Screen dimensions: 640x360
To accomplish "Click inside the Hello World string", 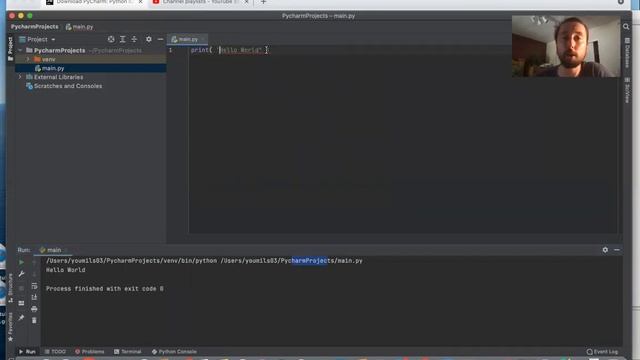I will (x=241, y=50).
